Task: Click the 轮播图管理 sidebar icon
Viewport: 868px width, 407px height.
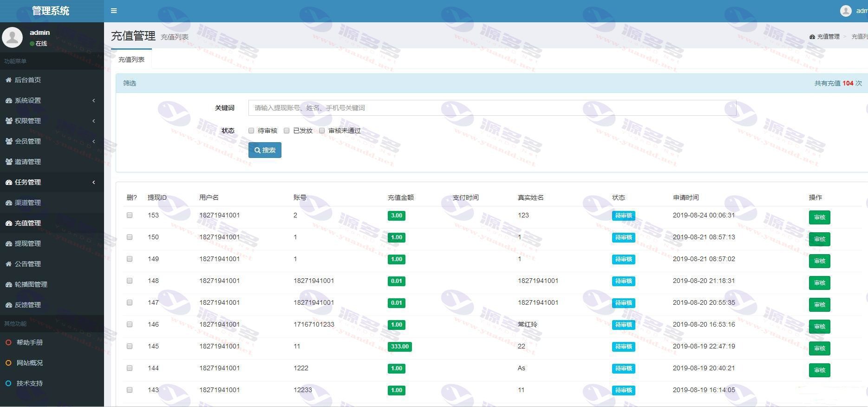Action: tap(8, 284)
